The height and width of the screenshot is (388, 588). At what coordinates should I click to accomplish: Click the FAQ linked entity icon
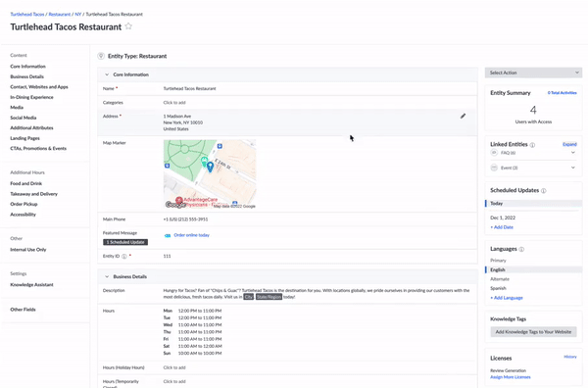point(494,153)
